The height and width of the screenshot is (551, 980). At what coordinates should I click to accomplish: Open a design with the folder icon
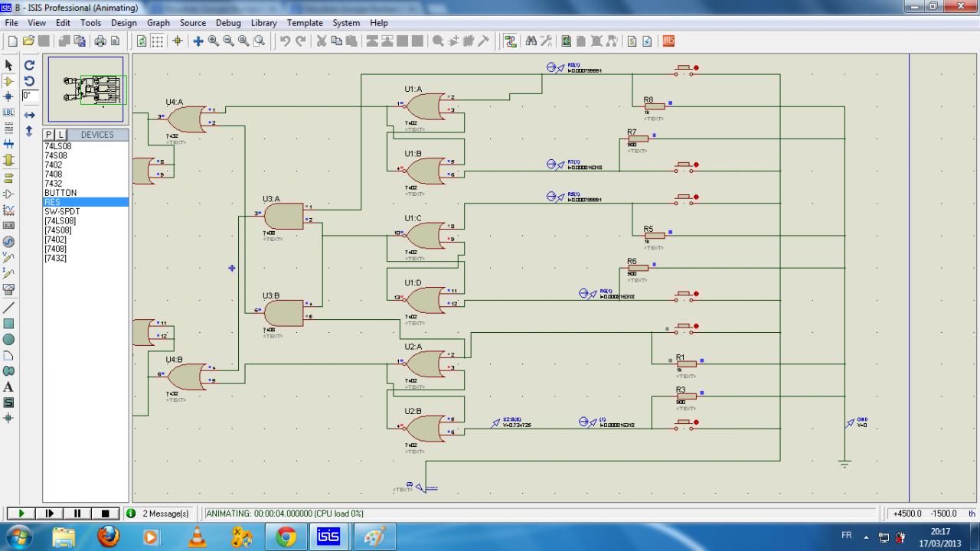click(x=28, y=41)
